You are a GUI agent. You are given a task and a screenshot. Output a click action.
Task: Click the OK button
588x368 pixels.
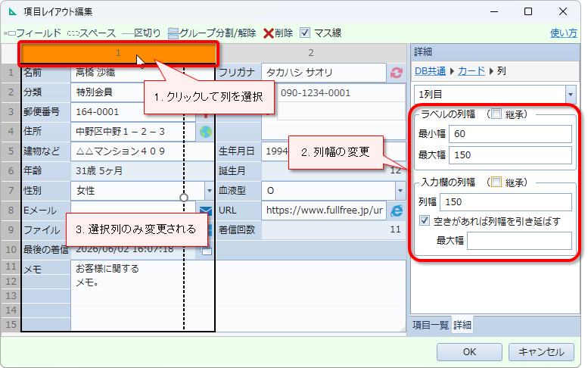[x=469, y=352]
